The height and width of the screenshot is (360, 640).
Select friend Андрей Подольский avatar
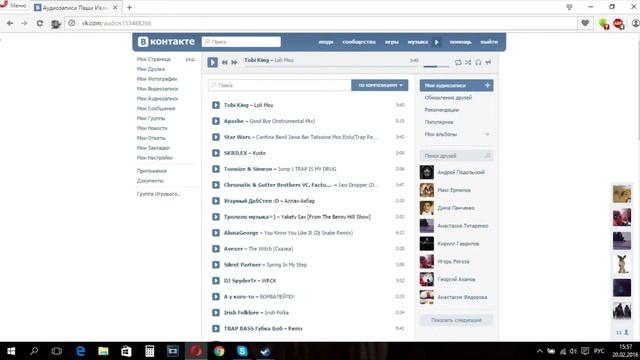(x=427, y=172)
